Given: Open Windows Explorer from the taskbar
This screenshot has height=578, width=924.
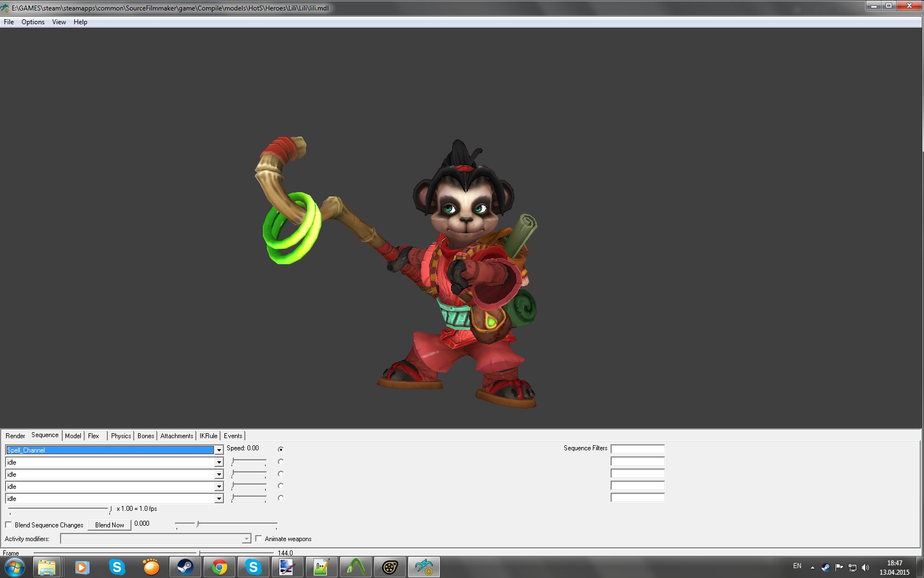Looking at the screenshot, I should click(x=47, y=567).
